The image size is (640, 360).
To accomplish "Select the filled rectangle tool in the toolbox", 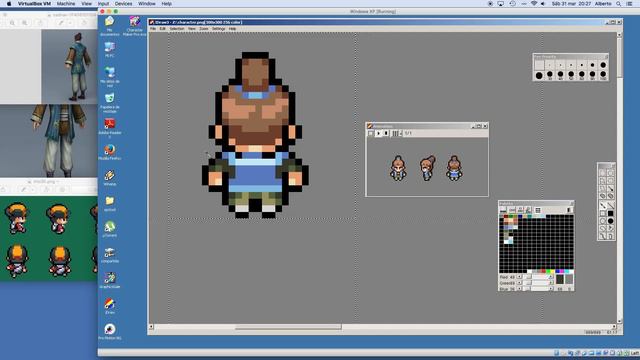I will pyautogui.click(x=611, y=213).
